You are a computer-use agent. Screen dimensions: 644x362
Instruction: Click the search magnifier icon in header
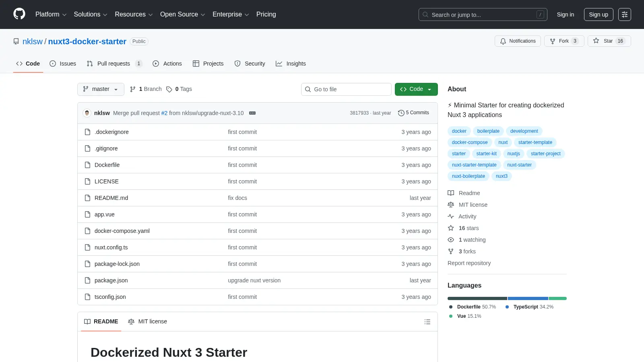(x=425, y=14)
